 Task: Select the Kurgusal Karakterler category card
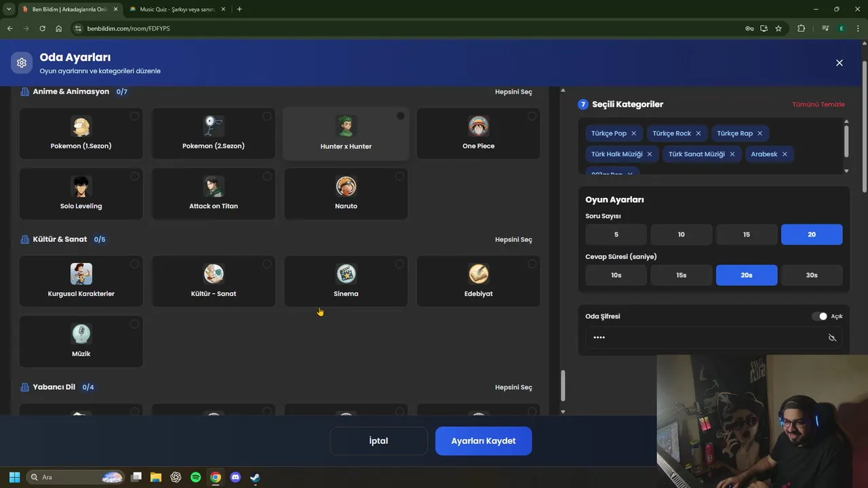click(x=81, y=281)
